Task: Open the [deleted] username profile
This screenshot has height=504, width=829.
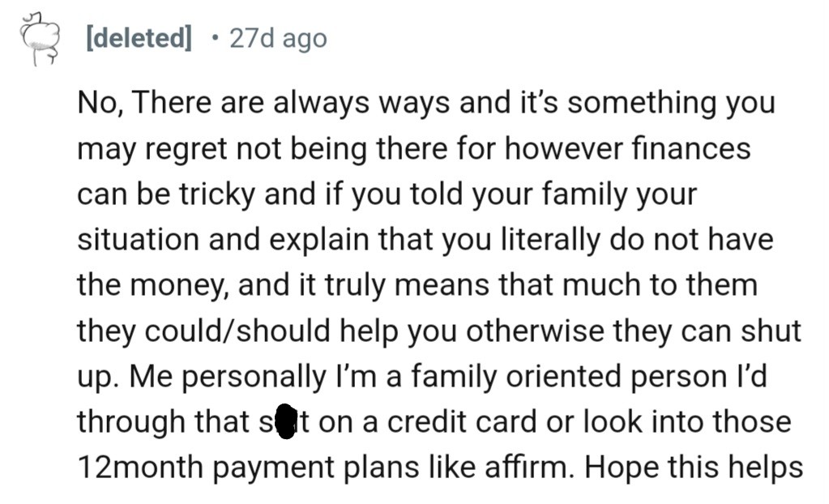Action: pyautogui.click(x=139, y=38)
